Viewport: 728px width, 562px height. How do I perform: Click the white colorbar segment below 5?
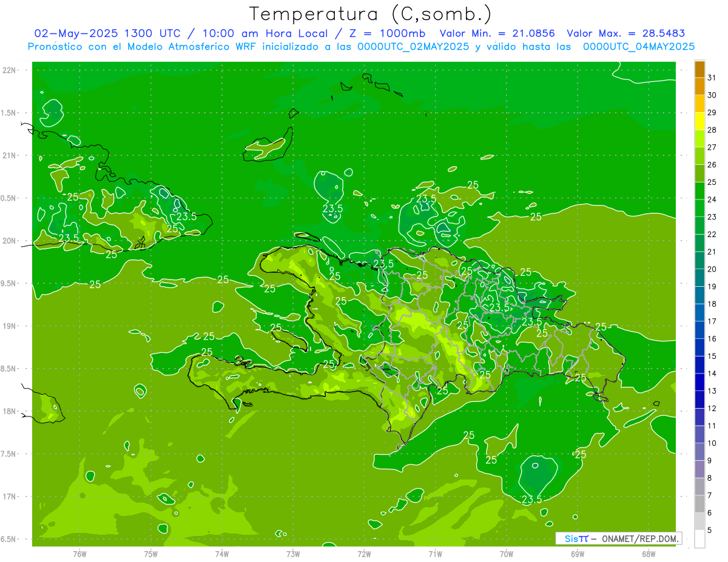pyautogui.click(x=699, y=539)
